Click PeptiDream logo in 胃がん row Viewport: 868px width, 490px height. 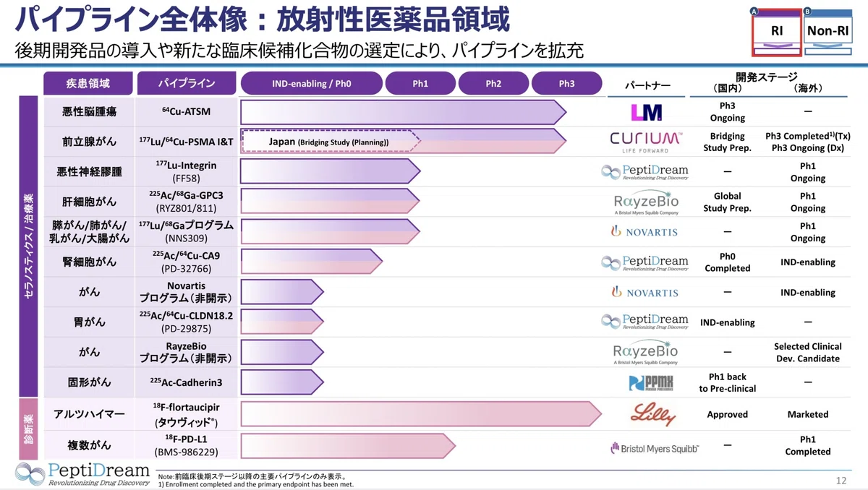[x=644, y=322]
